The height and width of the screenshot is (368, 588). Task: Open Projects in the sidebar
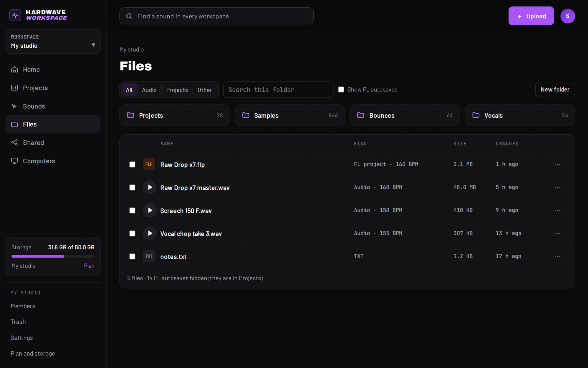53,88
